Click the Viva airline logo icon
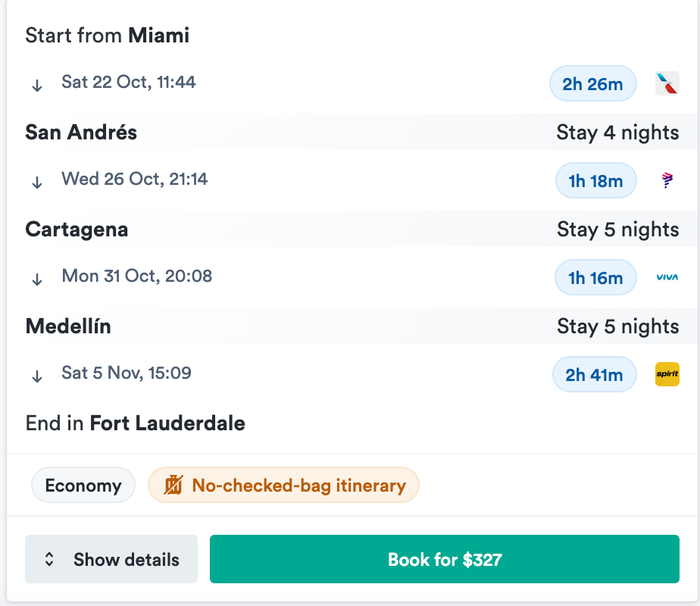Viewport: 700px width, 606px height. point(667,277)
